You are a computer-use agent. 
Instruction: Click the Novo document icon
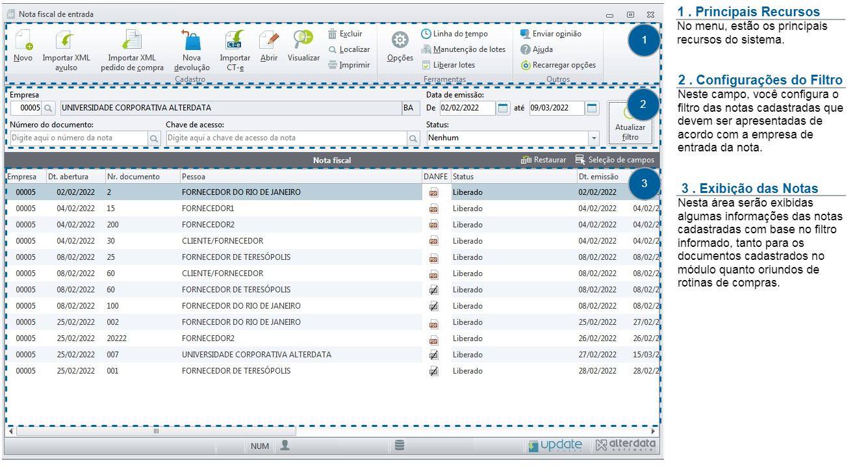[23, 41]
